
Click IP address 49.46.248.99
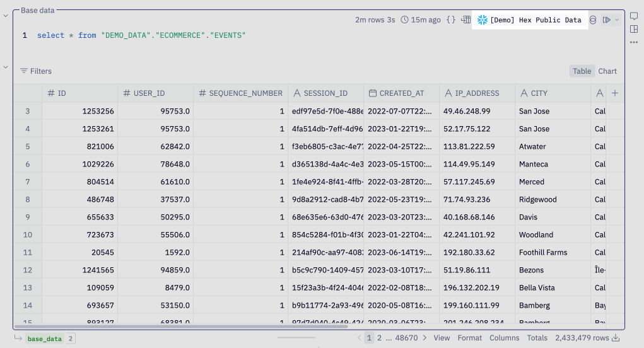click(477, 111)
